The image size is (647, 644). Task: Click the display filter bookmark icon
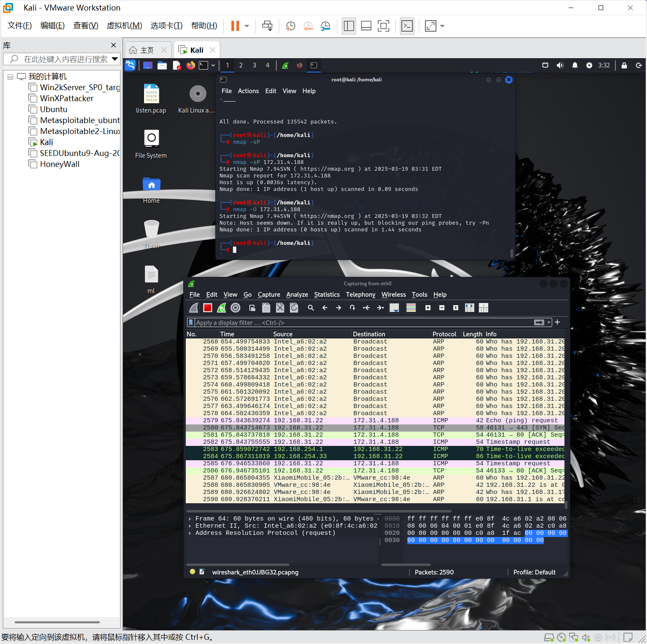[191, 322]
